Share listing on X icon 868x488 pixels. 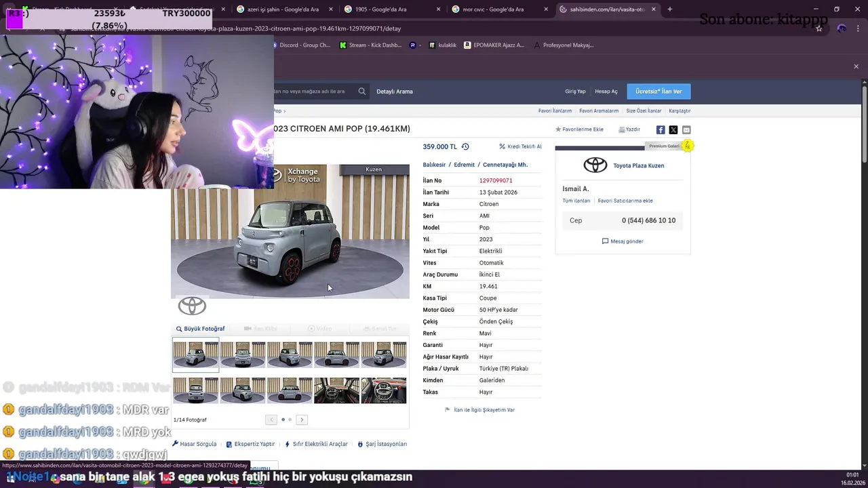[x=673, y=129]
